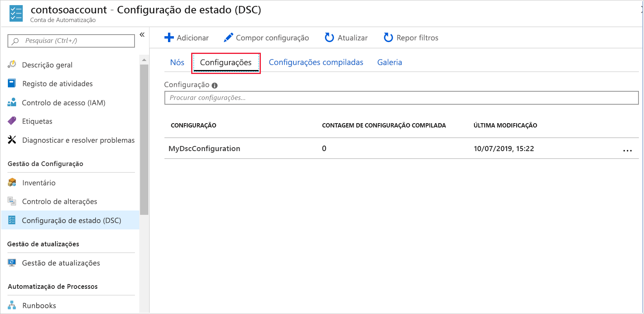Click the Registo de atividades icon
This screenshot has height=314, width=644.
click(12, 83)
